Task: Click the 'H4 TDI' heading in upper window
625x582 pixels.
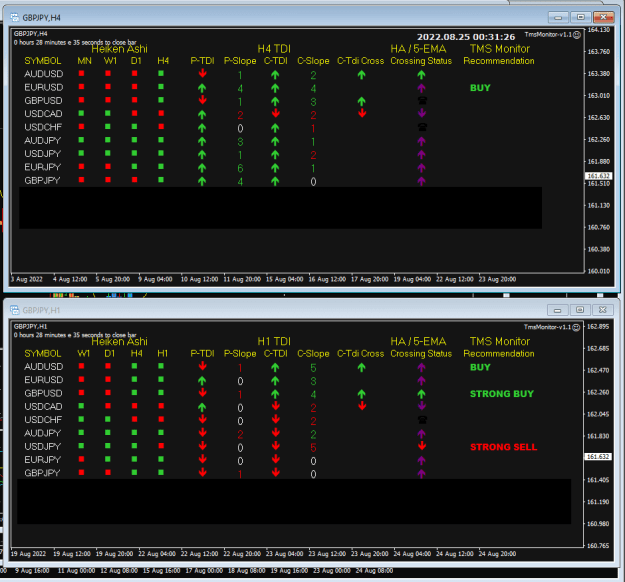Action: coord(274,49)
